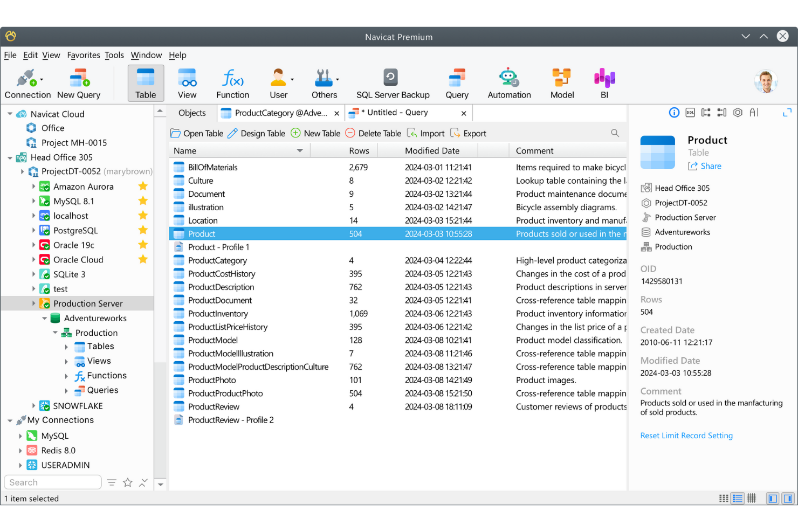Screen dimensions: 798x532
Task: Switch to grid view in the status bar
Action: pos(752,498)
